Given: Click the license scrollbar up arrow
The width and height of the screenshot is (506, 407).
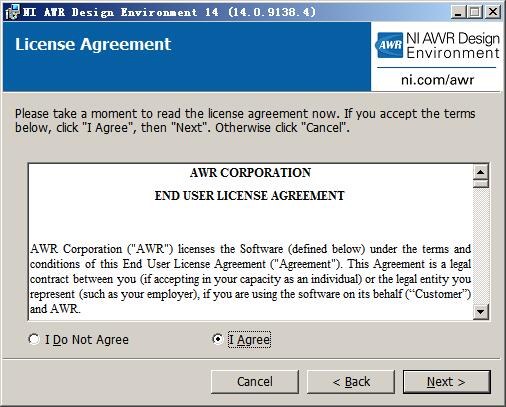Looking at the screenshot, I should pos(480,172).
